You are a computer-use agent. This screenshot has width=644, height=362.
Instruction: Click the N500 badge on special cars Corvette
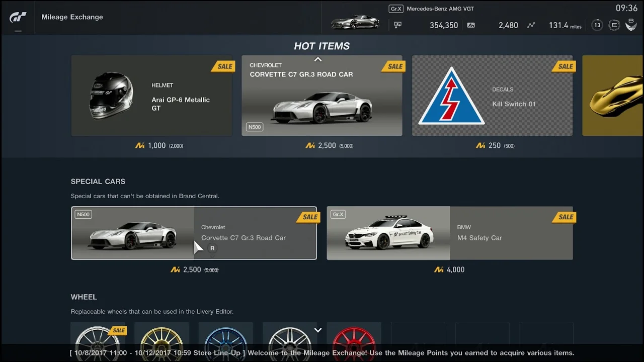[x=83, y=215]
